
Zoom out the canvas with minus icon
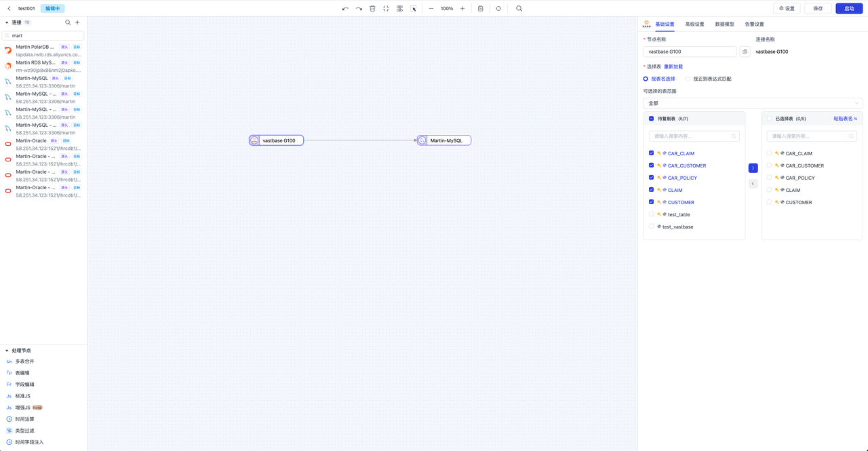click(x=431, y=9)
